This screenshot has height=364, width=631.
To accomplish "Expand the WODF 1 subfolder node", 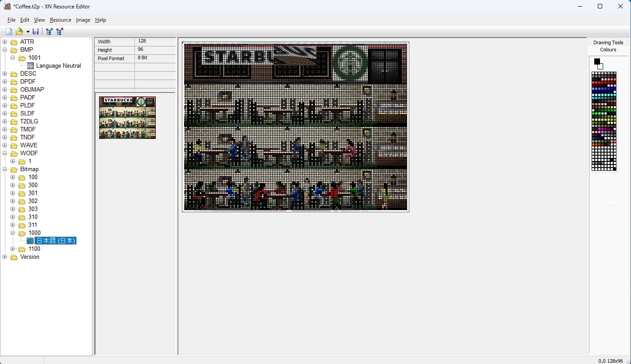I will click(13, 161).
